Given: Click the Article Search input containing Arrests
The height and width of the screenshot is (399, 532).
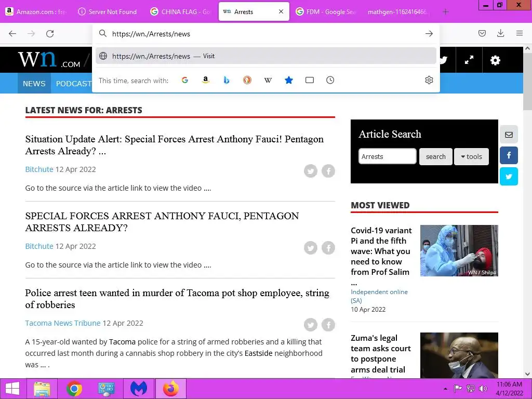Looking at the screenshot, I should pyautogui.click(x=388, y=156).
